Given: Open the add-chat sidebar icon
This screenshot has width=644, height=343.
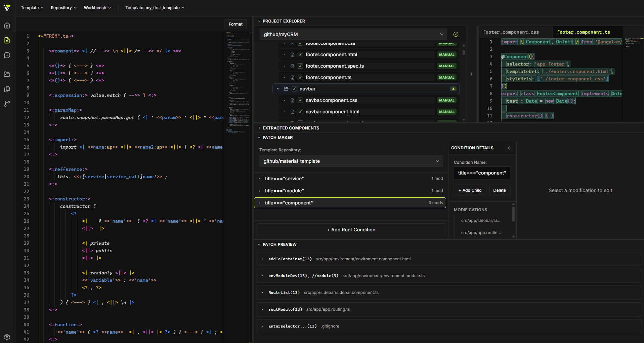Looking at the screenshot, I should [7, 55].
